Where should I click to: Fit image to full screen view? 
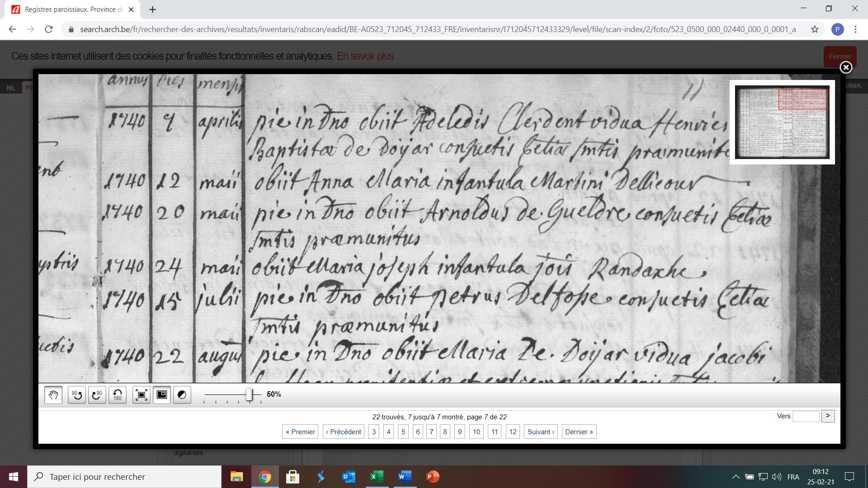(x=142, y=395)
